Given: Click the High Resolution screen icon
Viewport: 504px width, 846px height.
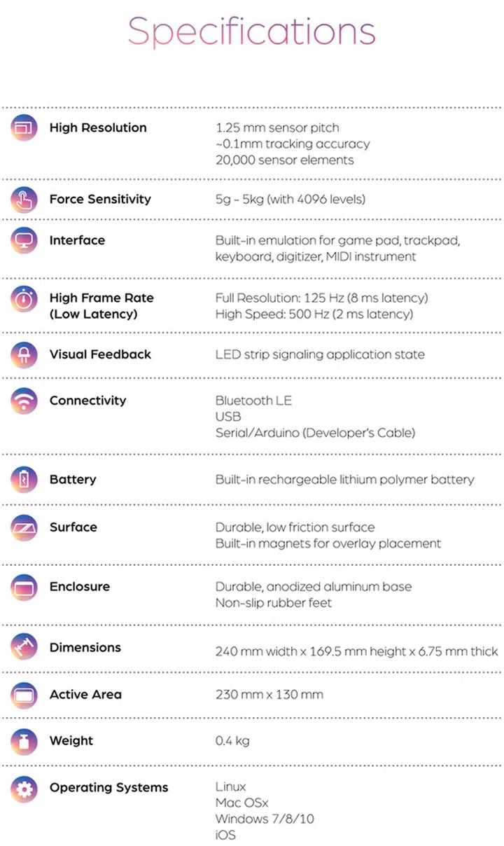Looking at the screenshot, I should pyautogui.click(x=24, y=128).
